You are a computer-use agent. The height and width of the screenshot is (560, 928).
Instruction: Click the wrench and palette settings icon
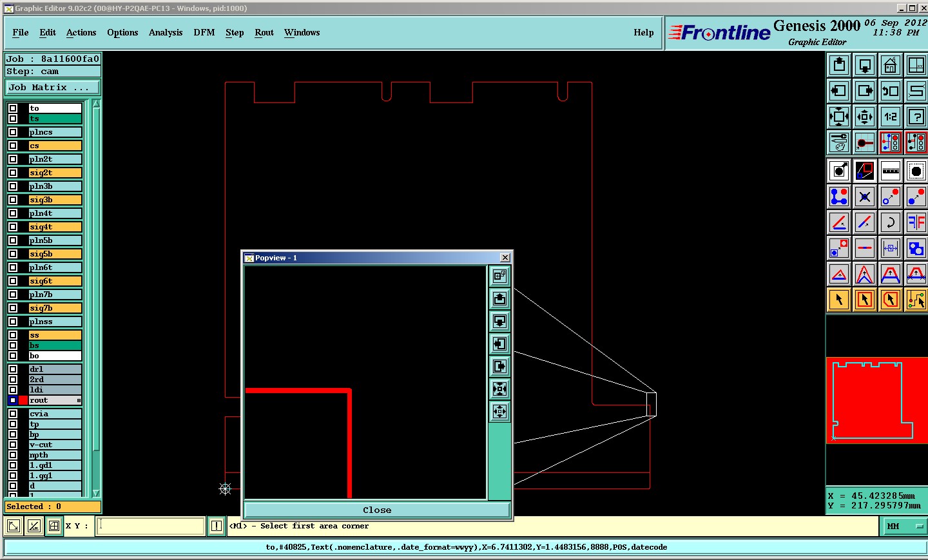[x=839, y=142]
